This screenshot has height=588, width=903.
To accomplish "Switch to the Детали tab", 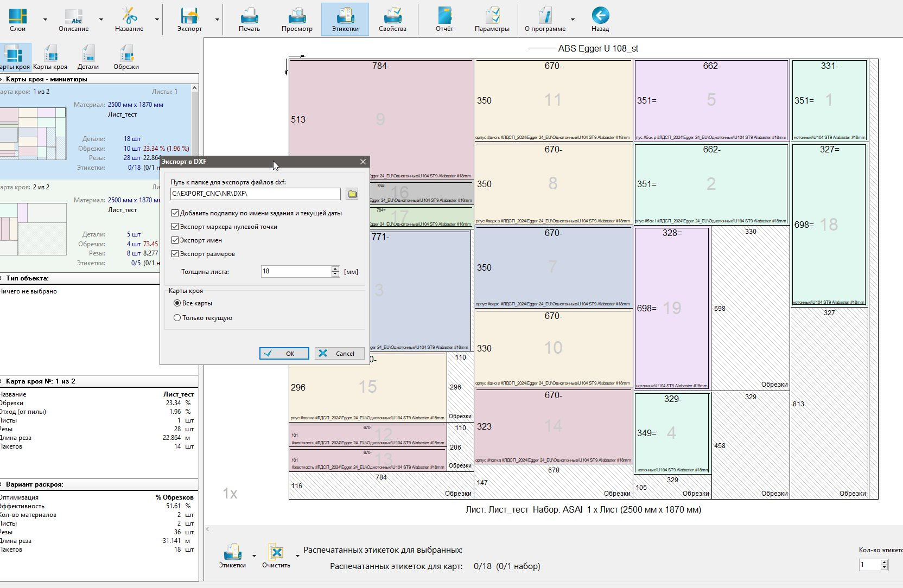I will click(88, 57).
